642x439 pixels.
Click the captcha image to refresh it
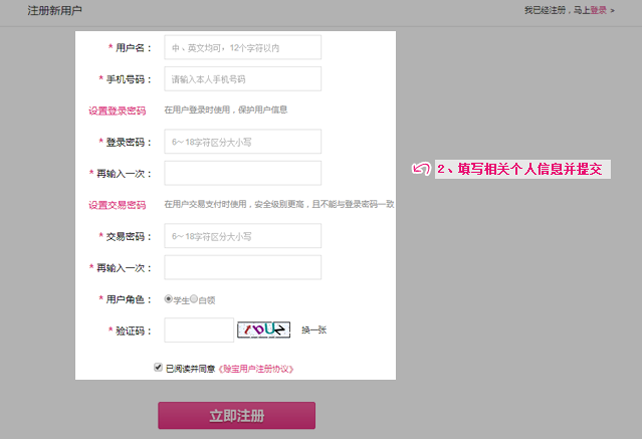pos(264,330)
